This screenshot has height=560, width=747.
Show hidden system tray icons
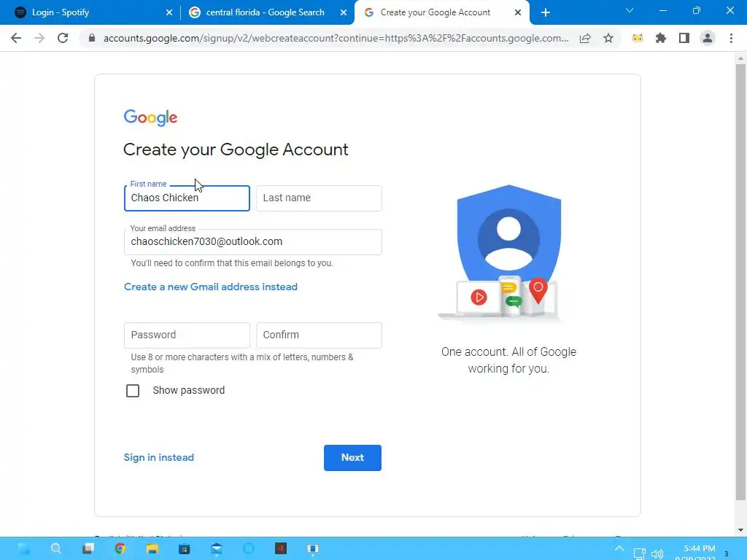click(619, 548)
